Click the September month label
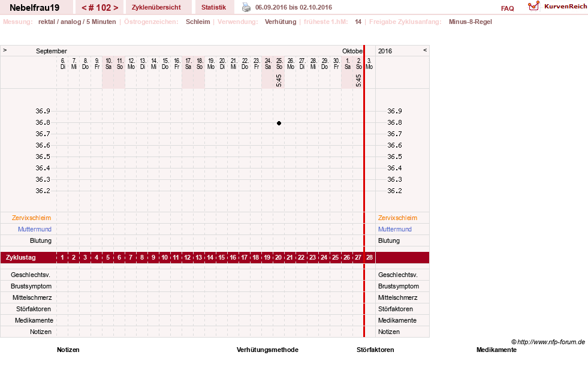588x385 pixels. click(52, 51)
